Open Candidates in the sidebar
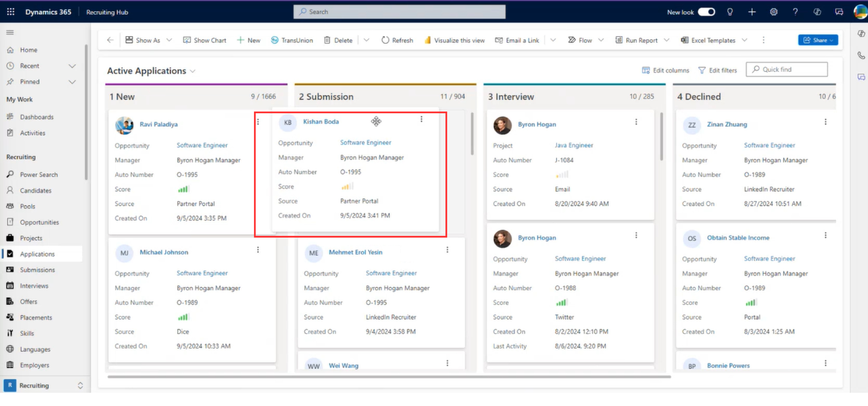Viewport: 868px width, 406px height. (35, 190)
